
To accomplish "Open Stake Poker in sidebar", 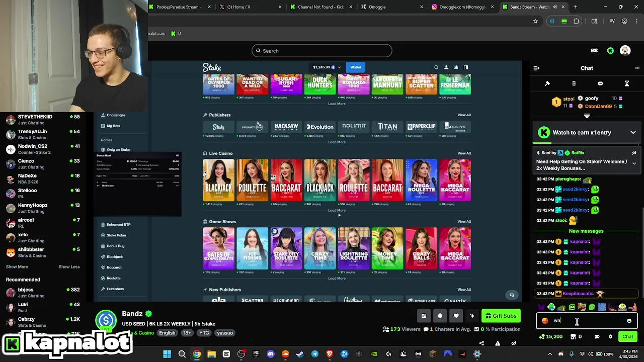I will [116, 235].
